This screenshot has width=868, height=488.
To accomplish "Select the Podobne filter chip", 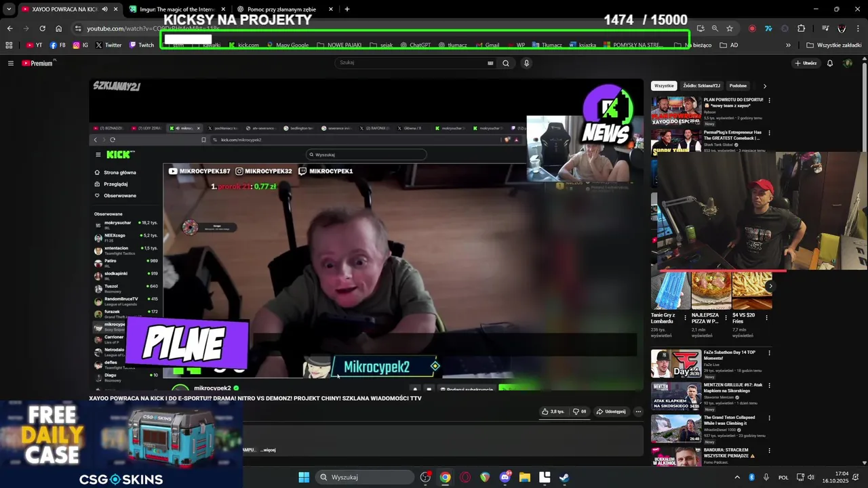I will tap(738, 86).
